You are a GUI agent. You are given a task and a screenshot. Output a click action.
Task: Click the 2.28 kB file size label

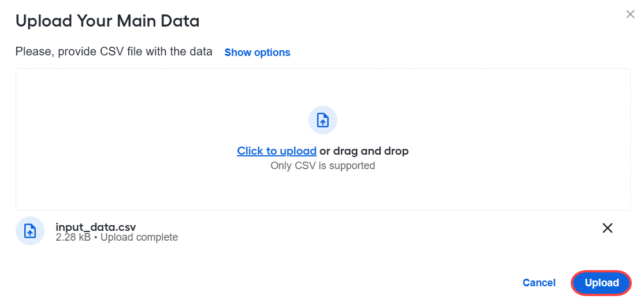point(73,237)
